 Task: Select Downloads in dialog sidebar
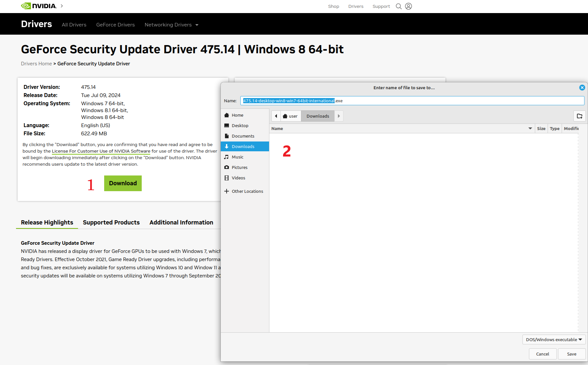pos(245,146)
